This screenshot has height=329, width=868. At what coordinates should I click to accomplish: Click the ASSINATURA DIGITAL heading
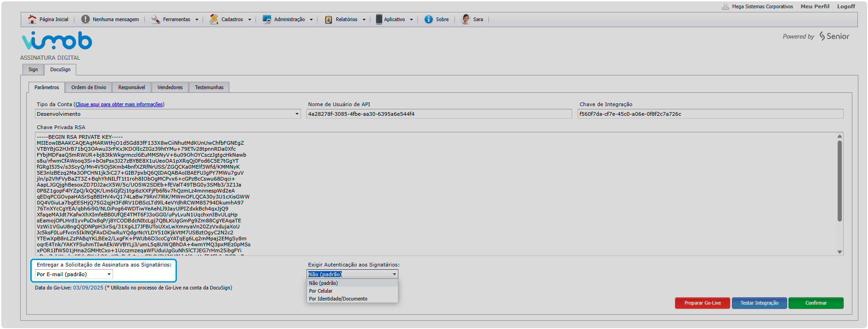(x=50, y=57)
